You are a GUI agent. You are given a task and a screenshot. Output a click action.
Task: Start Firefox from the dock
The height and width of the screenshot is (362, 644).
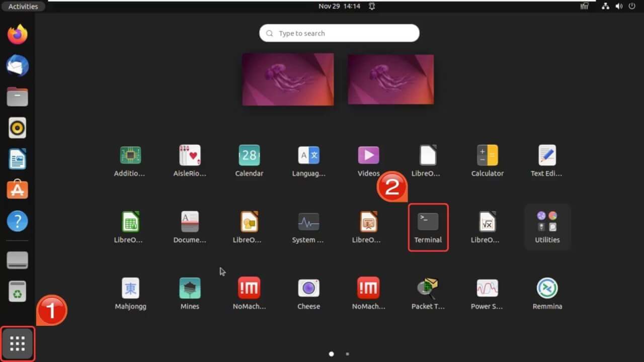pyautogui.click(x=17, y=34)
